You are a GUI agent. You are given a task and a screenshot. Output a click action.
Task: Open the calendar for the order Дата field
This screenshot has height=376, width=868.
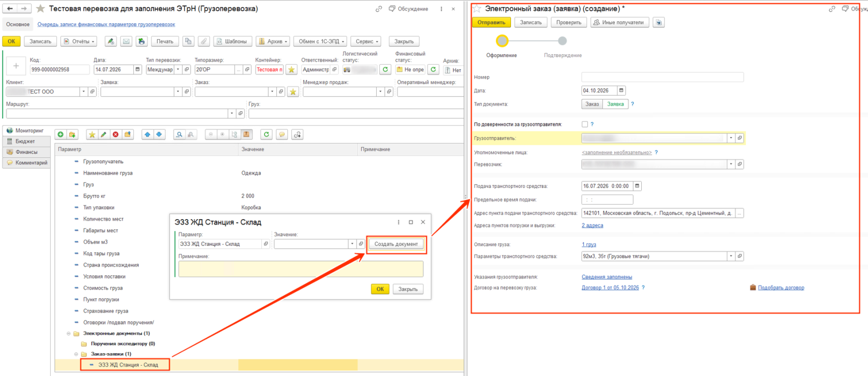coord(622,91)
